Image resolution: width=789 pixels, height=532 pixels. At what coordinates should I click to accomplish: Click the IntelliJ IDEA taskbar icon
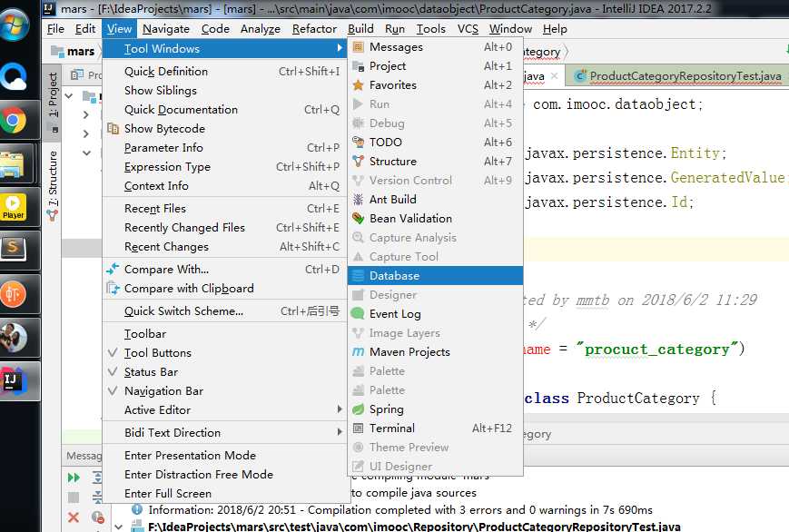click(13, 381)
